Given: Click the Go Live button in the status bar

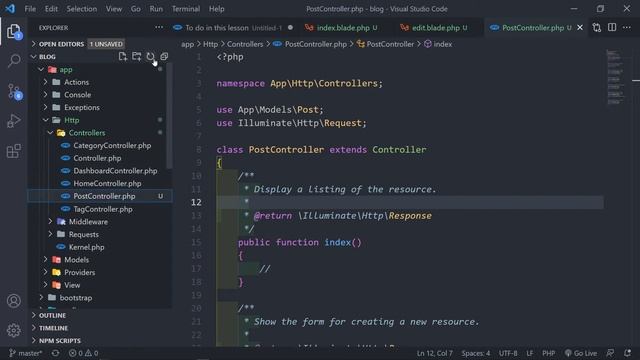Looking at the screenshot, I should coord(580,353).
